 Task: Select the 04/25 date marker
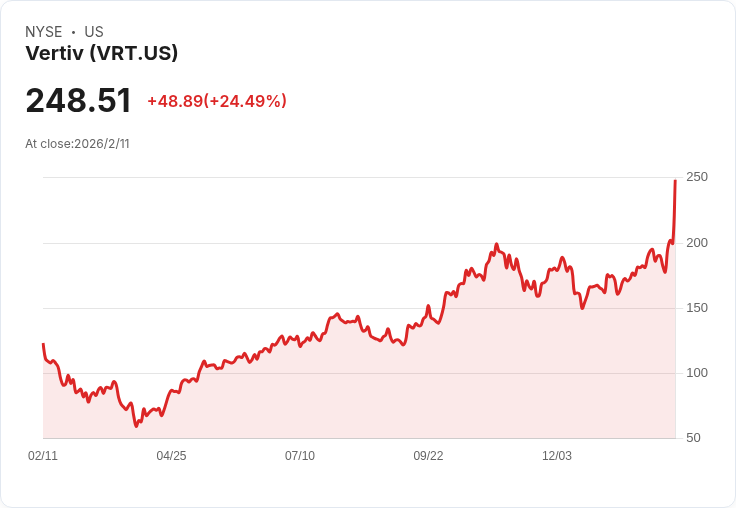171,456
